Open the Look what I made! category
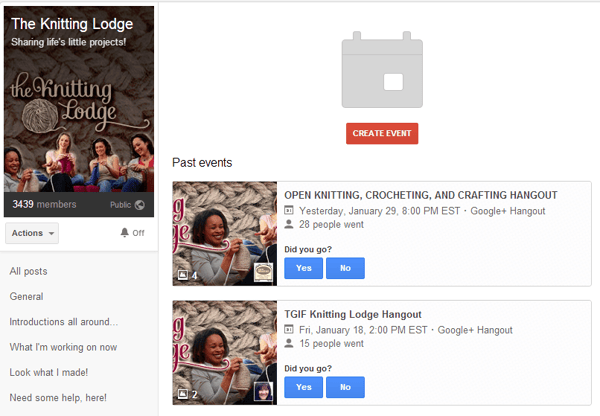Screen dimensions: 600x416 tap(49, 372)
